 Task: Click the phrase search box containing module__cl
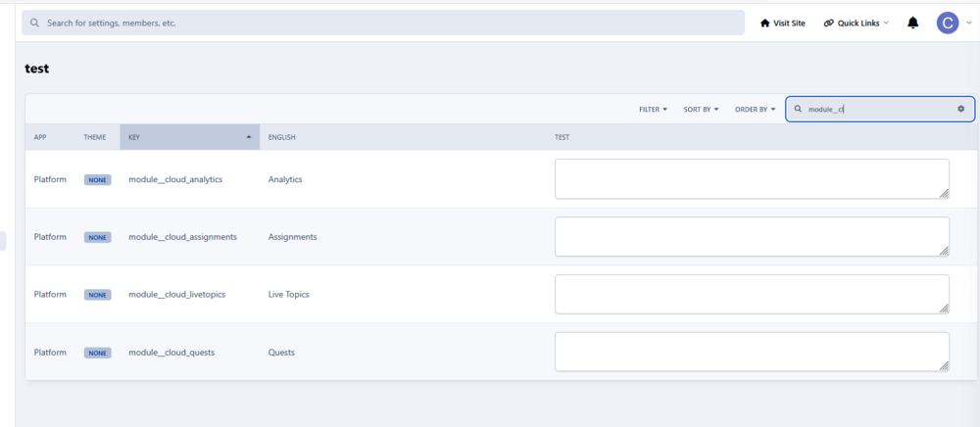coord(880,109)
